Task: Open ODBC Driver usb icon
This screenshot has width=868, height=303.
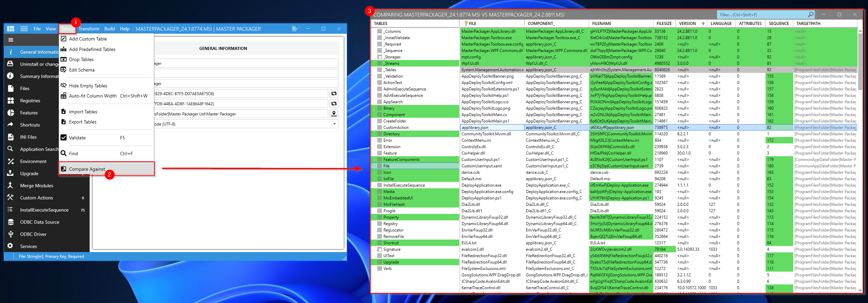Action: 10,234
